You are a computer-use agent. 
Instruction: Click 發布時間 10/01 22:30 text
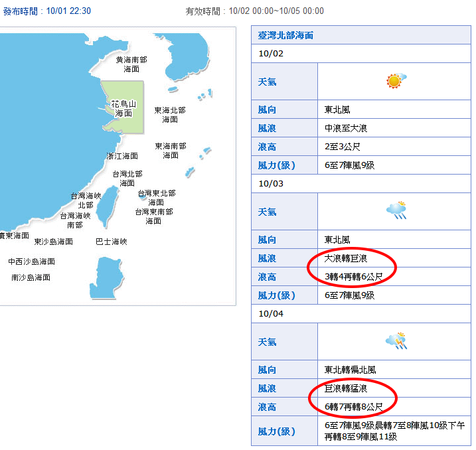coord(47,11)
